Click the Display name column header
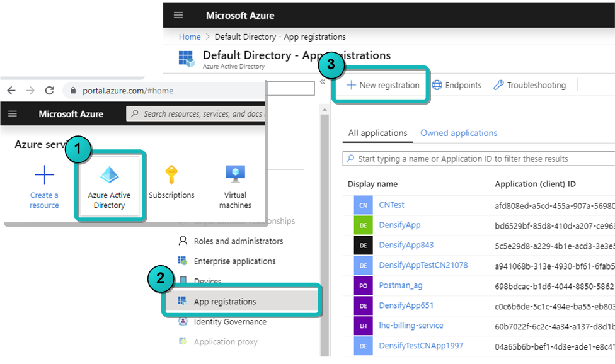The height and width of the screenshot is (364, 615). [x=372, y=184]
